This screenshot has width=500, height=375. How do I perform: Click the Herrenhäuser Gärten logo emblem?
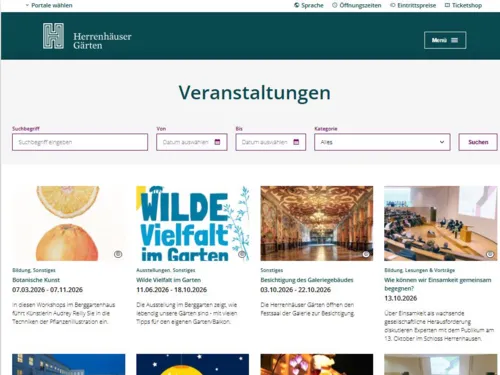pos(53,36)
